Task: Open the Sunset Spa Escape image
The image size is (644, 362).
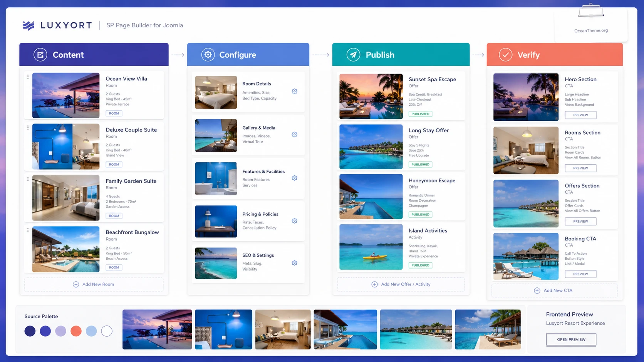Action: tap(371, 97)
